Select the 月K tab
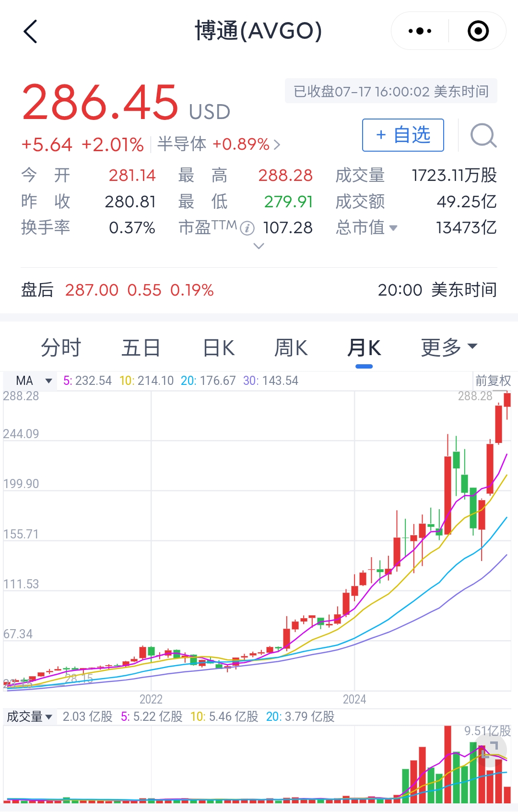 [x=364, y=347]
